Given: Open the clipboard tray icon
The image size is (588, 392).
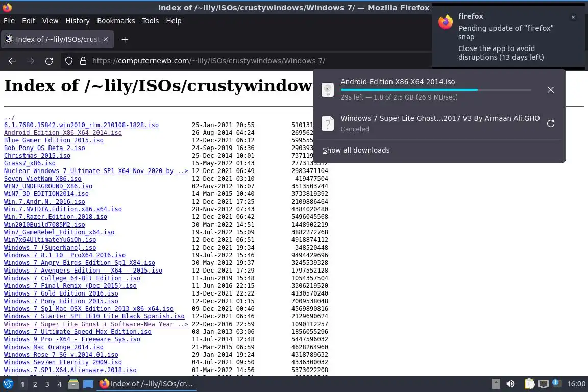Looking at the screenshot, I should (x=529, y=384).
